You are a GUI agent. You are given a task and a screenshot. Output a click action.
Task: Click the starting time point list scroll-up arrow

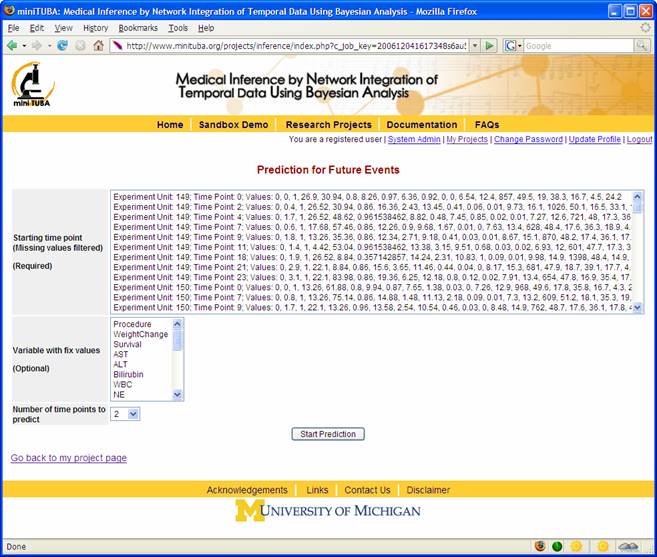(x=637, y=196)
